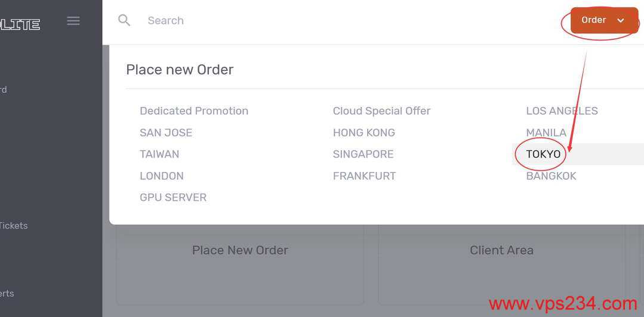Choose Dedicated Promotion option
Screen dimensions: 644x317
(x=194, y=111)
